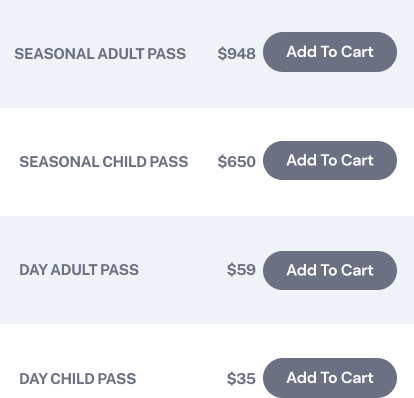
Task: Click the word ADULT in Seasonal Adult Pass
Action: tap(121, 54)
